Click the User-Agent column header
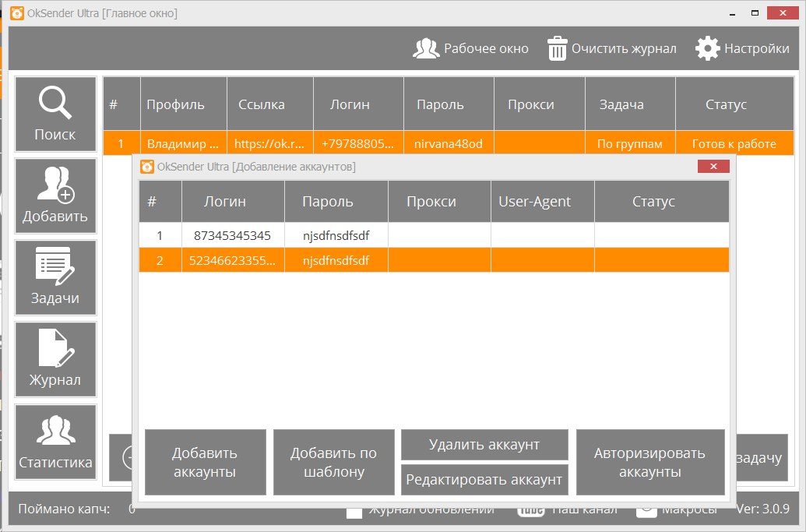Viewport: 806px width, 532px height. click(534, 202)
